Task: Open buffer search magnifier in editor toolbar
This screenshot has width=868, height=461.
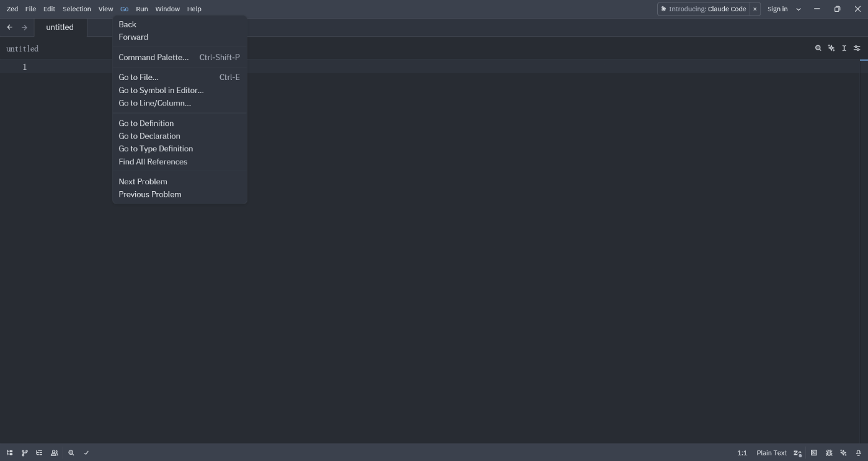Action: pos(818,48)
